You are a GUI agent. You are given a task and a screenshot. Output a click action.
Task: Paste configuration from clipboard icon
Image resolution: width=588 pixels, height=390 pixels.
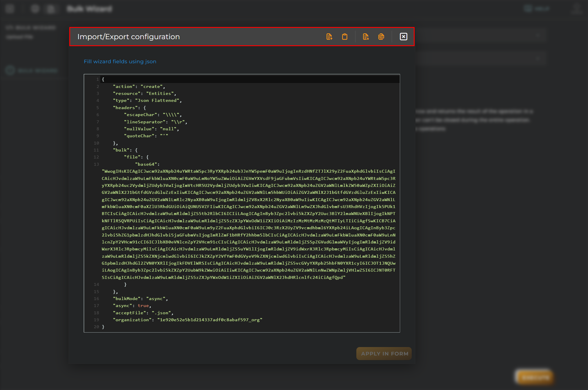(344, 37)
